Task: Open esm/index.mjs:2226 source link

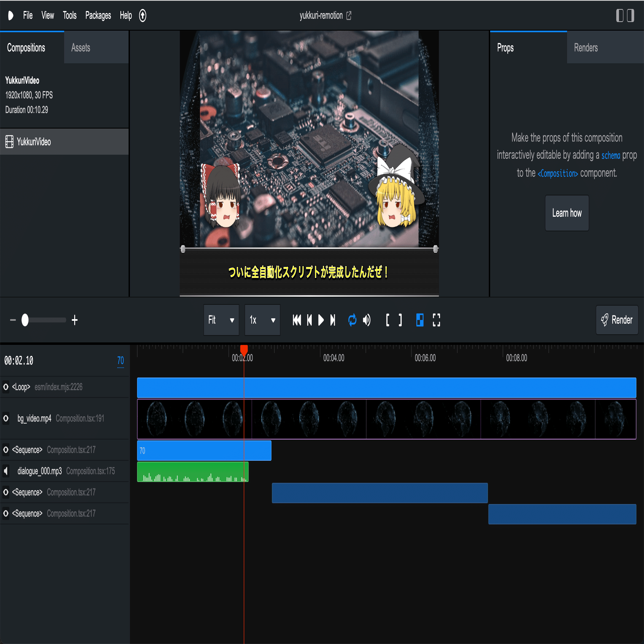Action: click(58, 387)
